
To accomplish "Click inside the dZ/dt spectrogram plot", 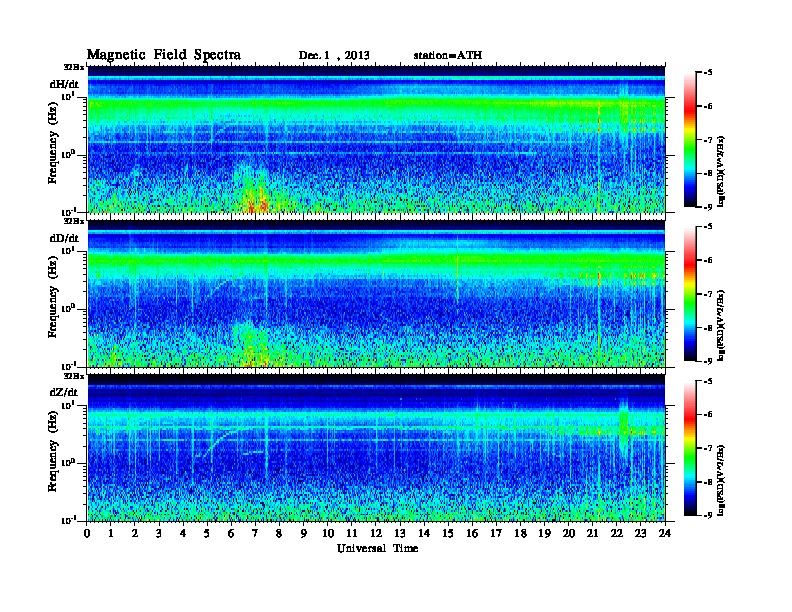I will [x=376, y=448].
